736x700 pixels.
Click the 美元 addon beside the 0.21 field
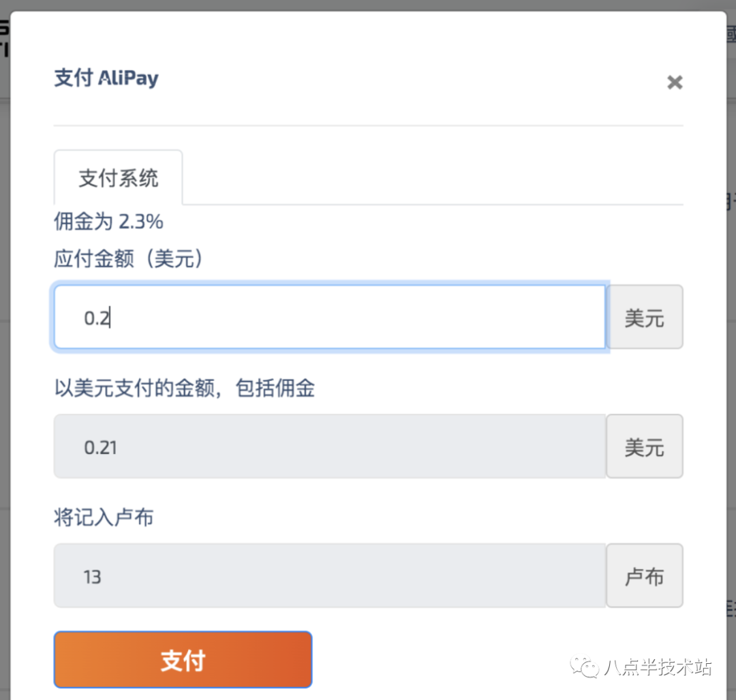[644, 447]
